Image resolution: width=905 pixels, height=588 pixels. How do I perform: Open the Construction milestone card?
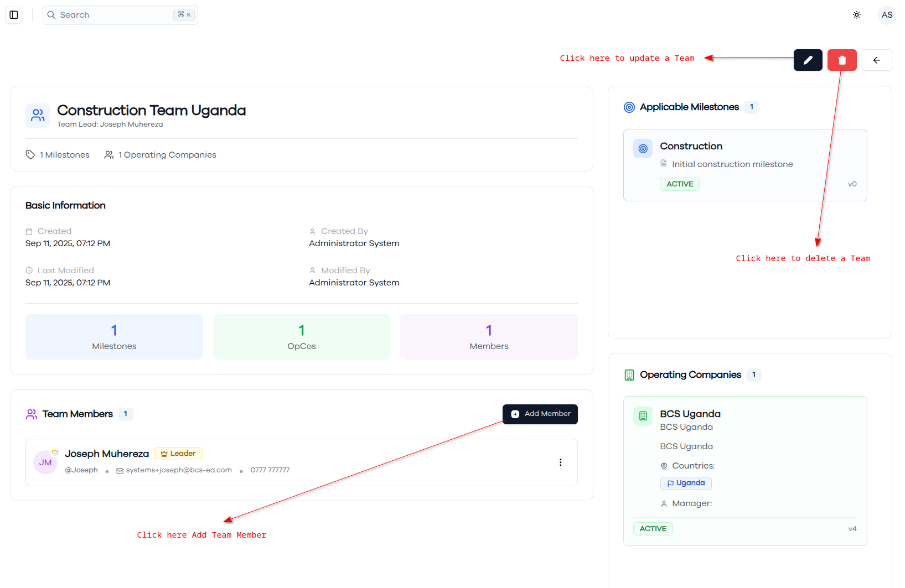745,165
